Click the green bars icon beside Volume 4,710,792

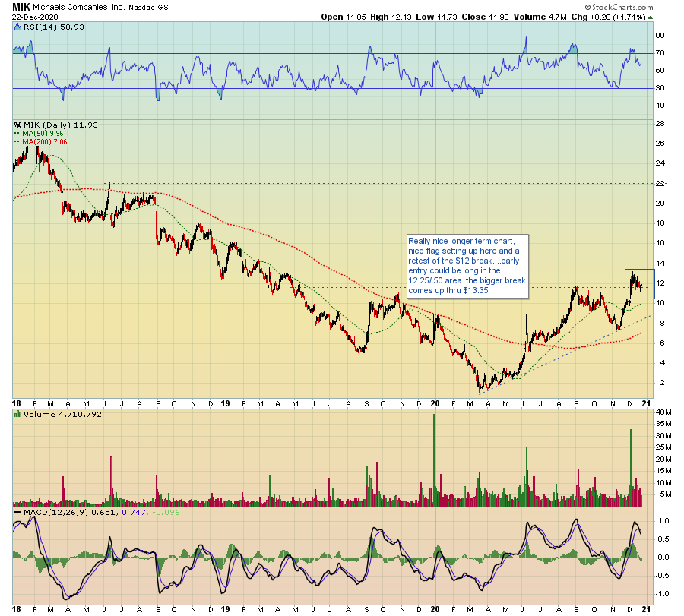pos(18,414)
